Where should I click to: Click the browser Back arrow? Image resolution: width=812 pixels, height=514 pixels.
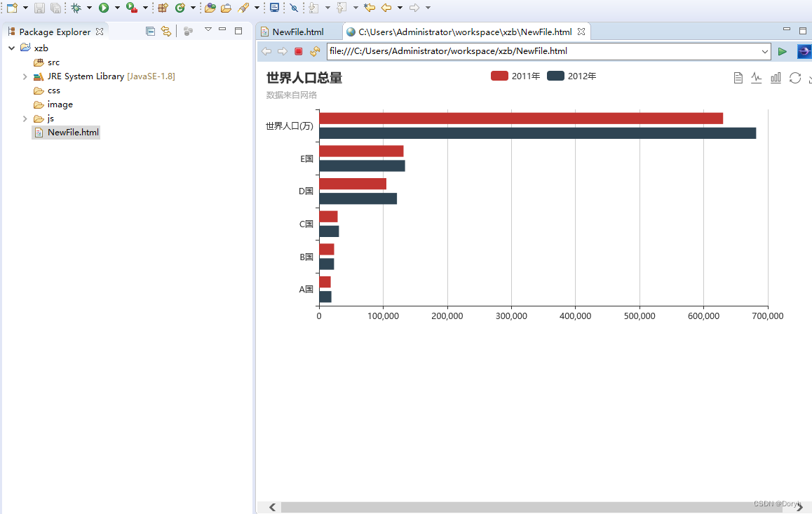[x=266, y=51]
